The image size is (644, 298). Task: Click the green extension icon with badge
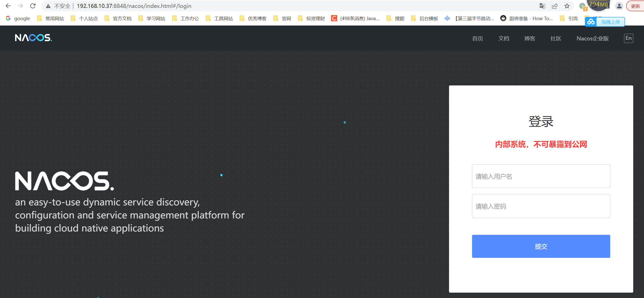click(583, 6)
